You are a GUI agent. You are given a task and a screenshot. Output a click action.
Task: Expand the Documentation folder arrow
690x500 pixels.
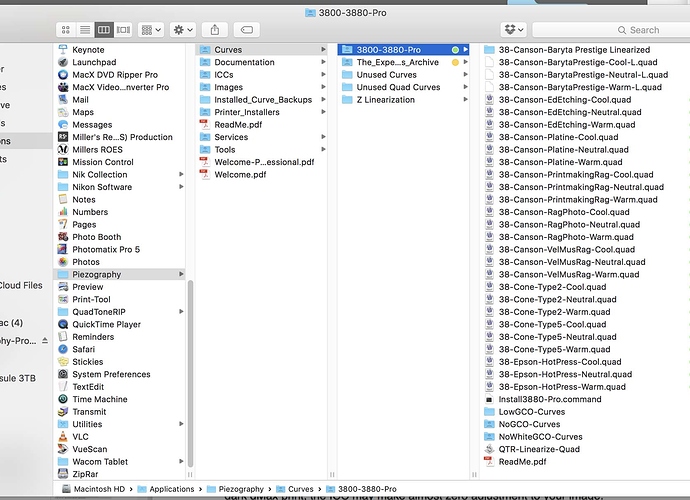[x=323, y=62]
